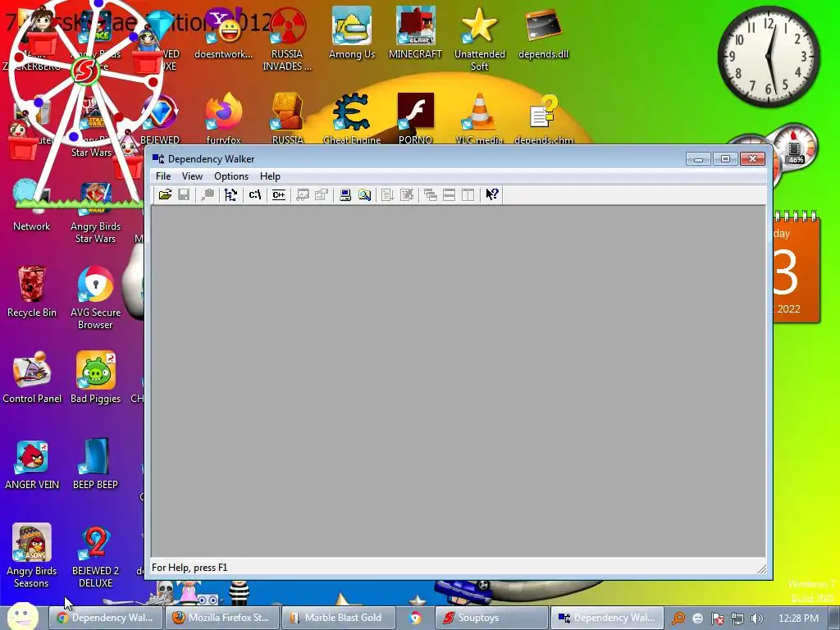This screenshot has width=840, height=630.
Task: Click the Stop Profiling toolbar icon
Action: [407, 194]
